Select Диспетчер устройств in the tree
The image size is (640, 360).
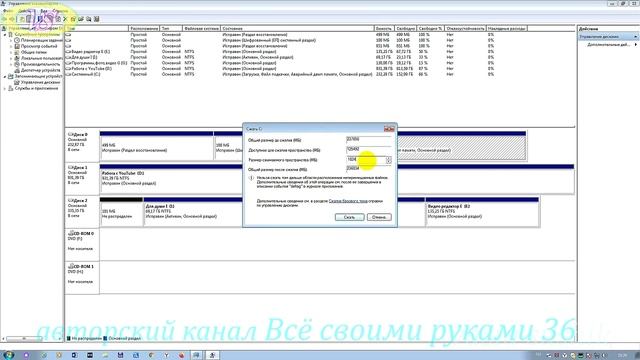pos(40,70)
